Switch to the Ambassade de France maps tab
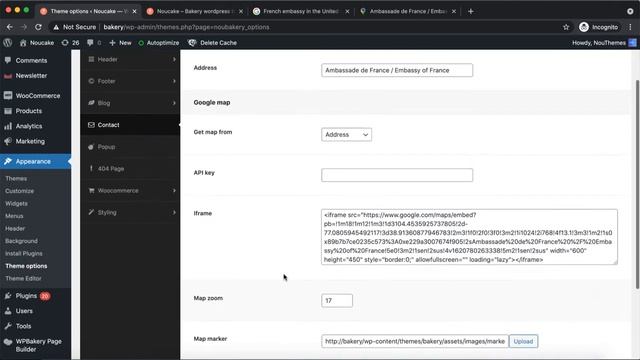 pos(407,11)
